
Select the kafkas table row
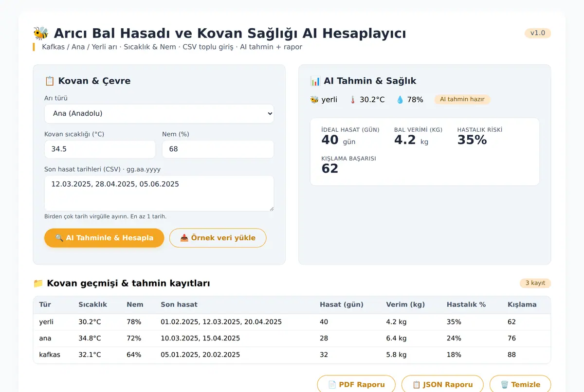(x=292, y=355)
